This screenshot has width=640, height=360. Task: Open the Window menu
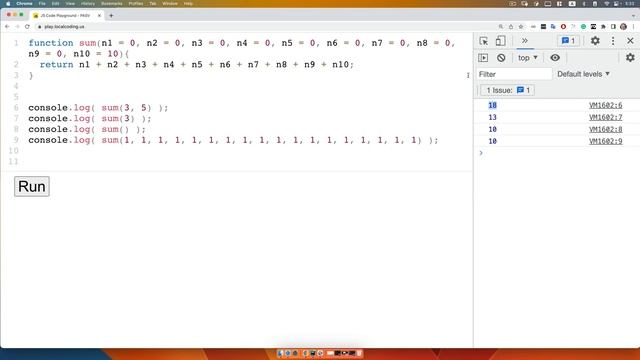(x=170, y=3)
